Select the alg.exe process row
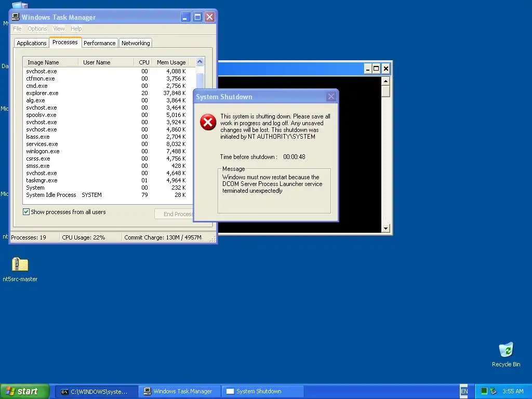Image resolution: width=532 pixels, height=399 pixels. pyautogui.click(x=109, y=100)
